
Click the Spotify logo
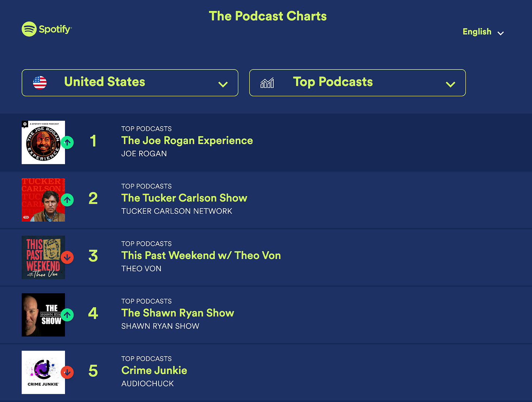[x=46, y=29]
